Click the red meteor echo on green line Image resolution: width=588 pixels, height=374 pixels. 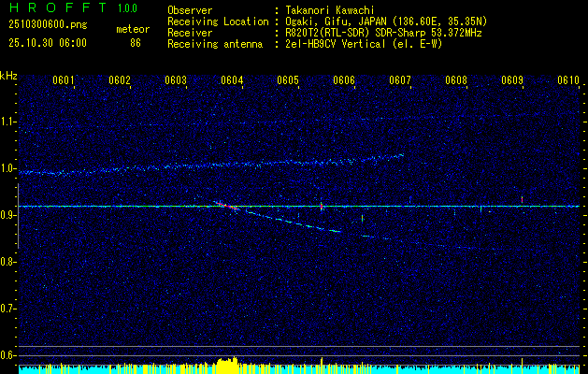(x=224, y=205)
